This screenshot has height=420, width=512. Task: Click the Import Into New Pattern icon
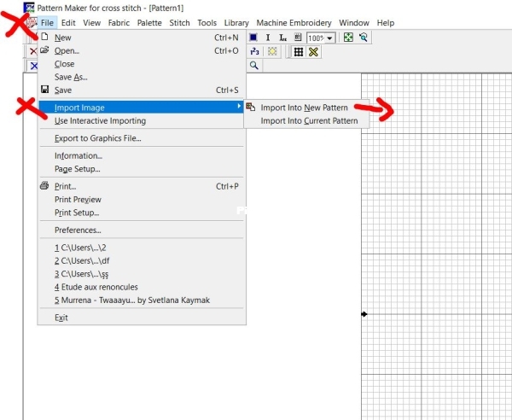(x=250, y=107)
